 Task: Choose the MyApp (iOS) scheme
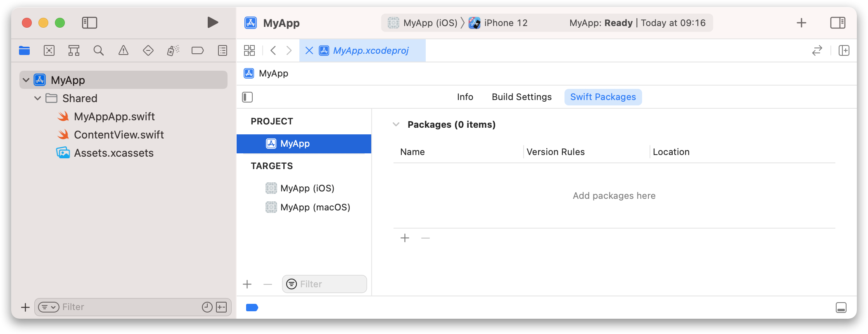coord(422,23)
